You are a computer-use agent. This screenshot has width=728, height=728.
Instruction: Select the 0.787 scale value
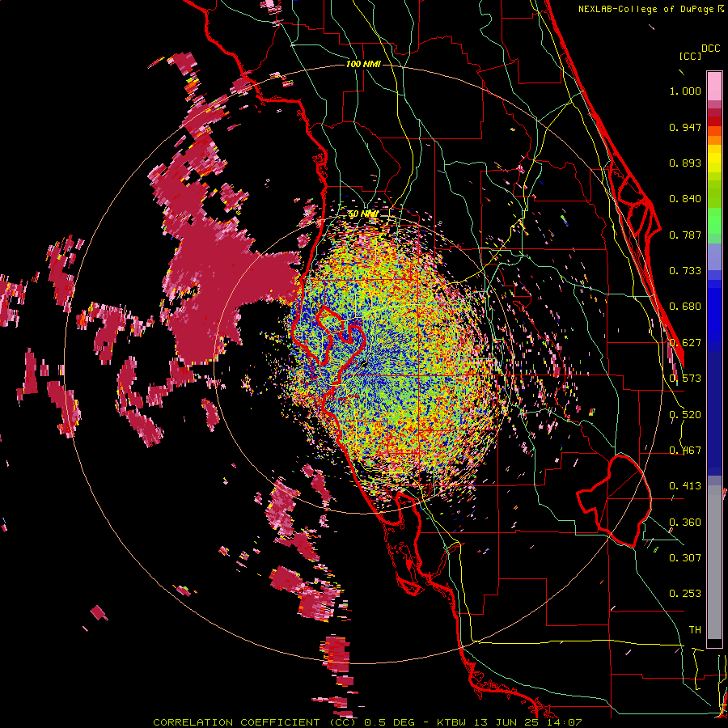tap(685, 235)
